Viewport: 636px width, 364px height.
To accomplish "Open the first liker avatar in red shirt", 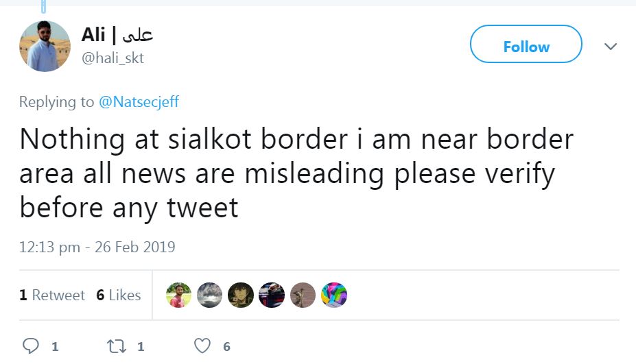I will [179, 295].
